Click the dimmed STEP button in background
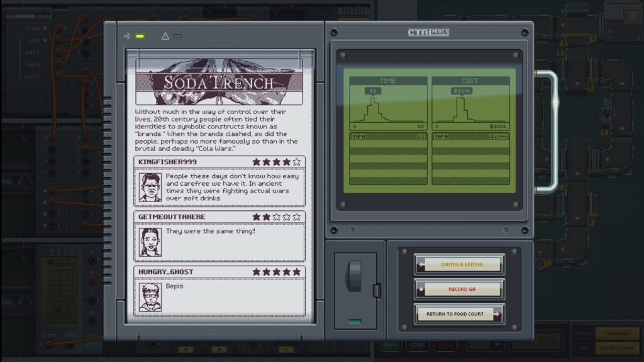This screenshot has width=644, height=362. pyautogui.click(x=418, y=345)
